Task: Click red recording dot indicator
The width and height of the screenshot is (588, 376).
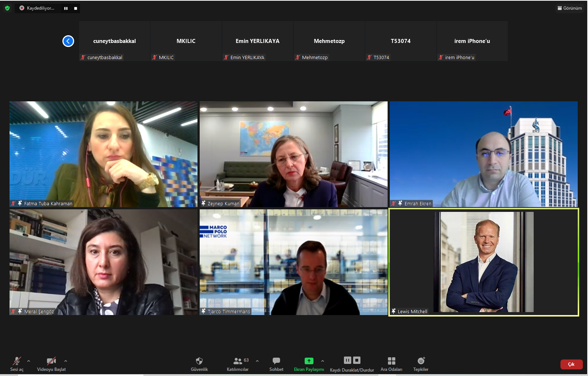Action: click(x=22, y=8)
